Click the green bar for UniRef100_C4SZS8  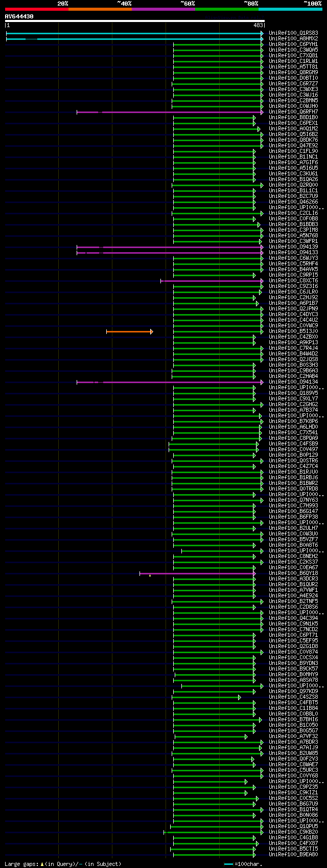point(206,697)
